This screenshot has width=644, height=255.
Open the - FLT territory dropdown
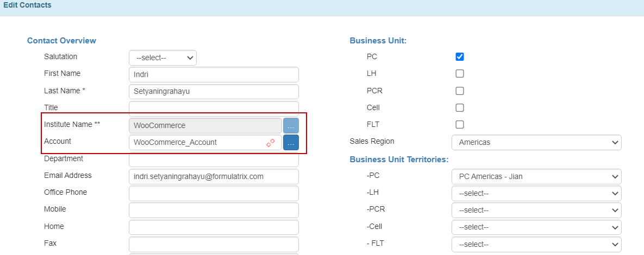[536, 244]
